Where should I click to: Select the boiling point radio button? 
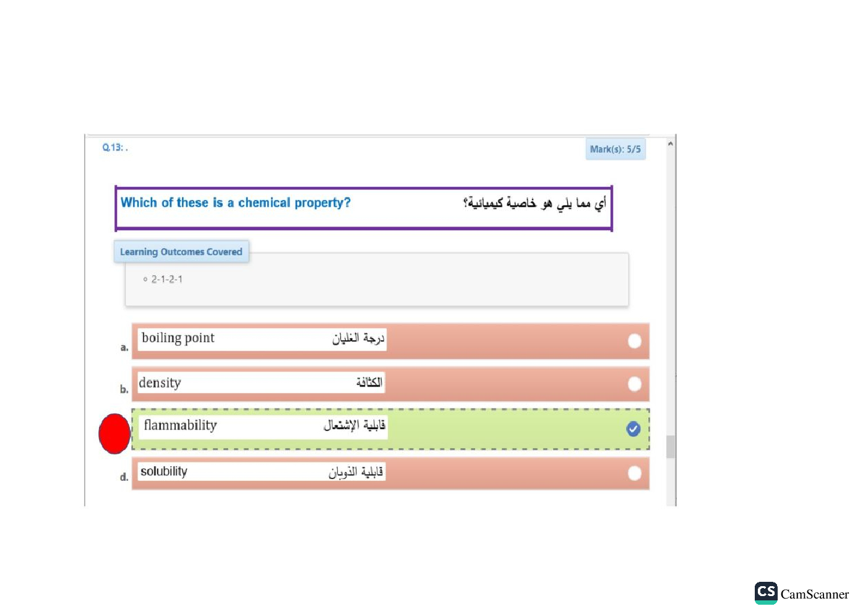[x=634, y=341]
